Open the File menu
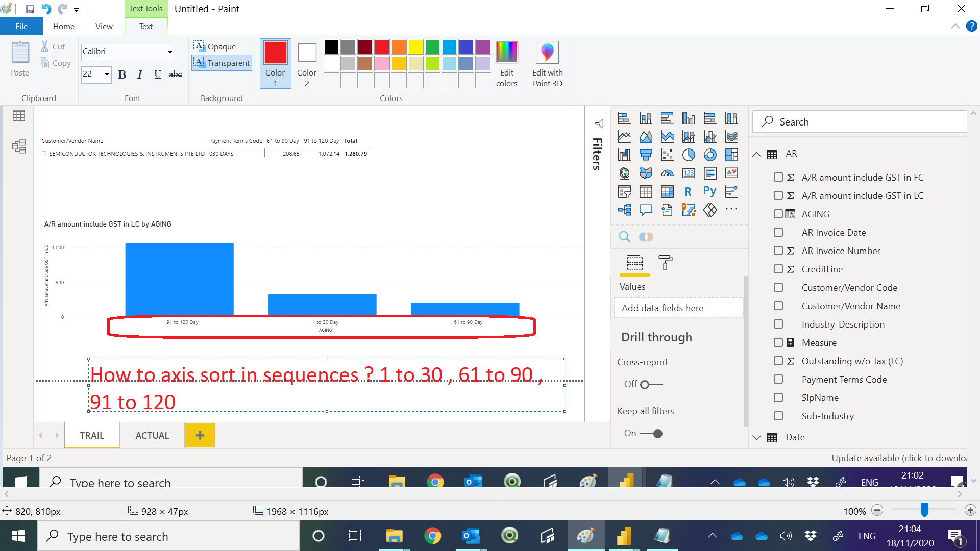 [x=21, y=26]
